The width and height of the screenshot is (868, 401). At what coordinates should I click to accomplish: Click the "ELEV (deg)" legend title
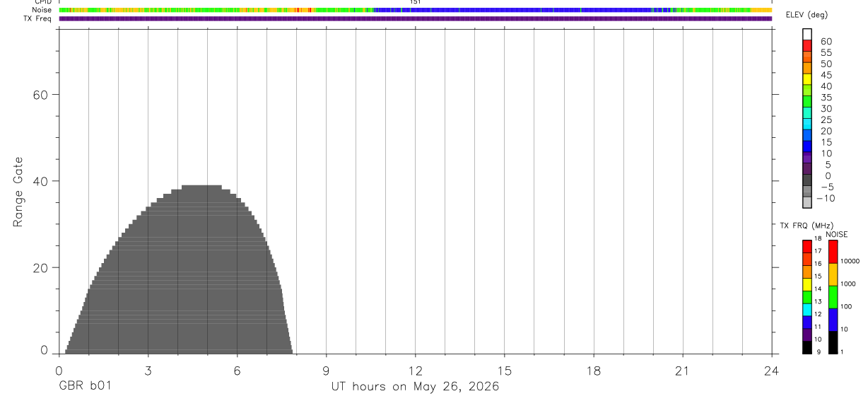[807, 15]
